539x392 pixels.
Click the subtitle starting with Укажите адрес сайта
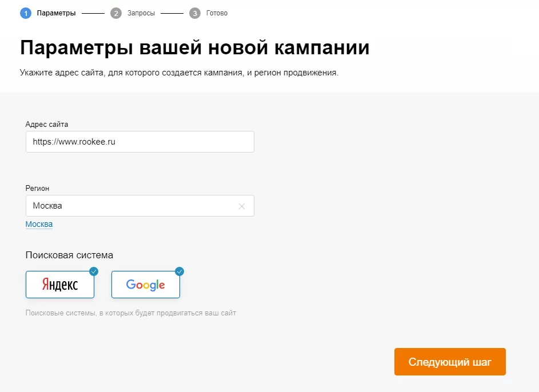(x=179, y=73)
